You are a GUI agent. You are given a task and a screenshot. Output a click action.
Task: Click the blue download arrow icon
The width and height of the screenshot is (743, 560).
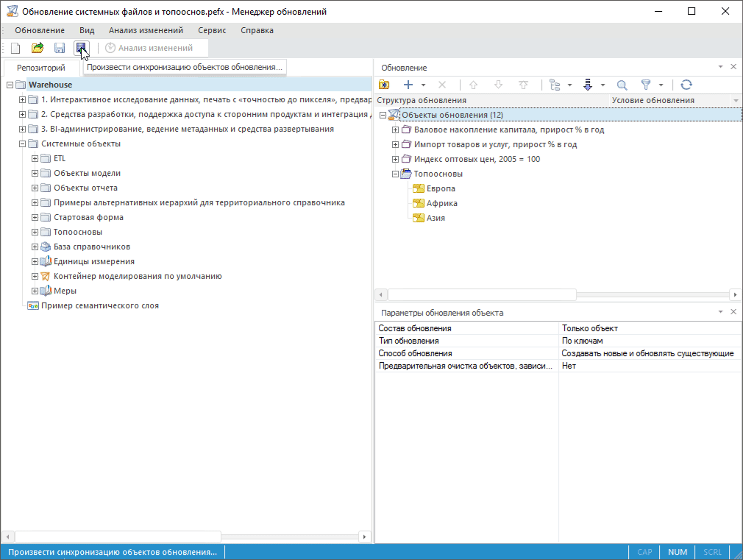point(588,85)
